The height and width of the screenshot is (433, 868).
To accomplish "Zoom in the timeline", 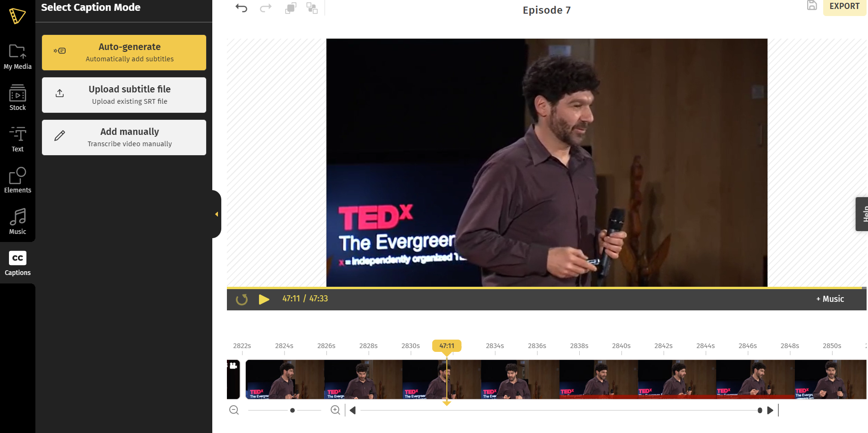I will tap(335, 410).
